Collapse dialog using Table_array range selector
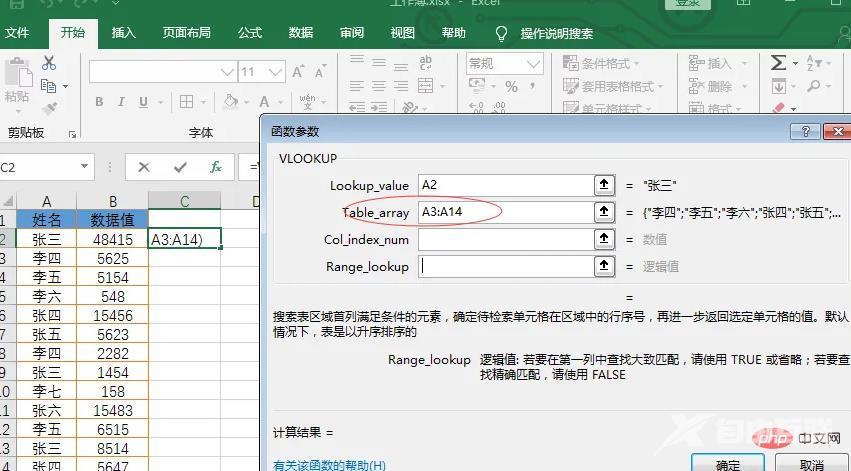 tap(603, 212)
